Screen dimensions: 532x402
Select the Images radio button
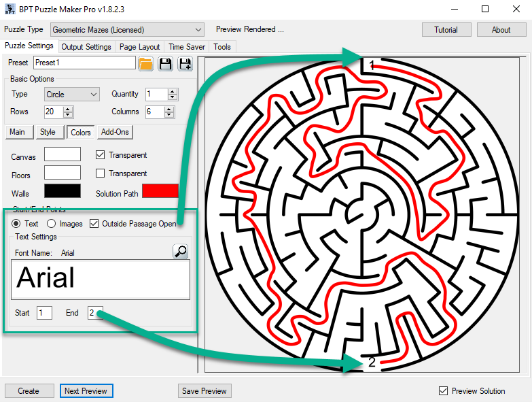pos(51,224)
